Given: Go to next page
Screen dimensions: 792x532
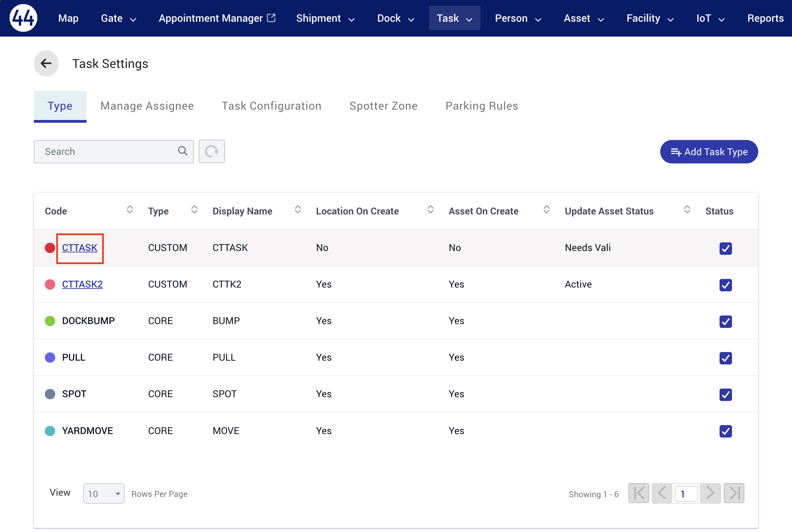Looking at the screenshot, I should tap(710, 493).
